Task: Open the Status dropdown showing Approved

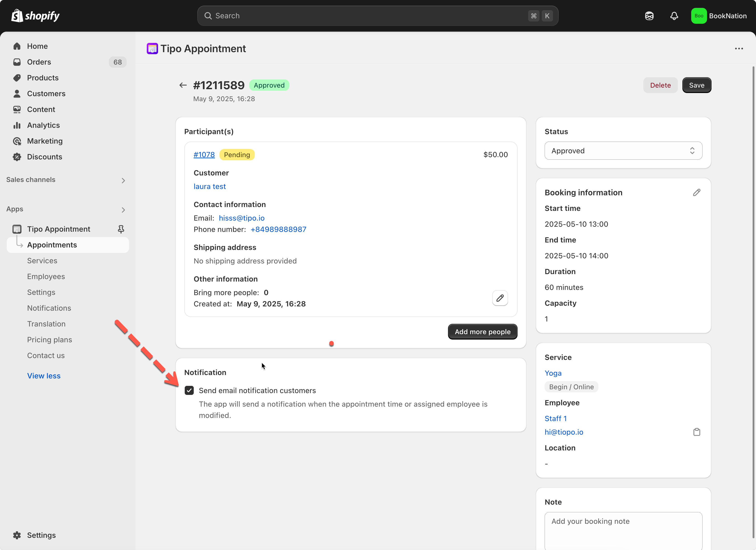Action: [x=623, y=151]
